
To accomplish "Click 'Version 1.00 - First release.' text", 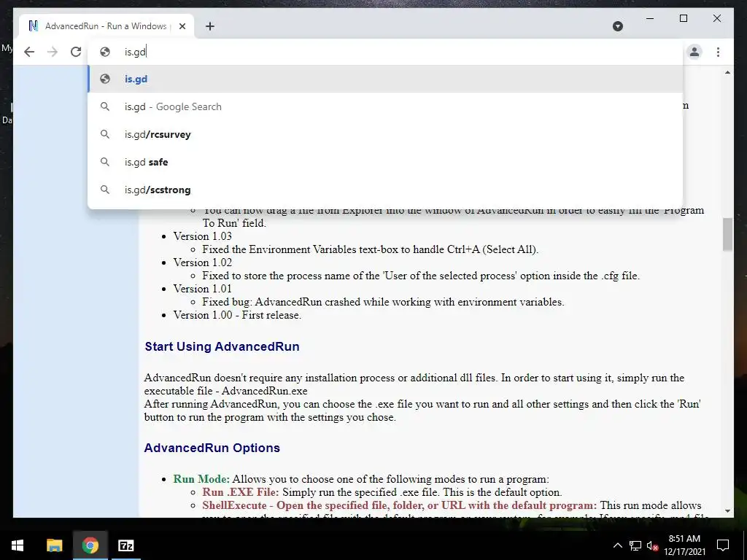I will [237, 315].
